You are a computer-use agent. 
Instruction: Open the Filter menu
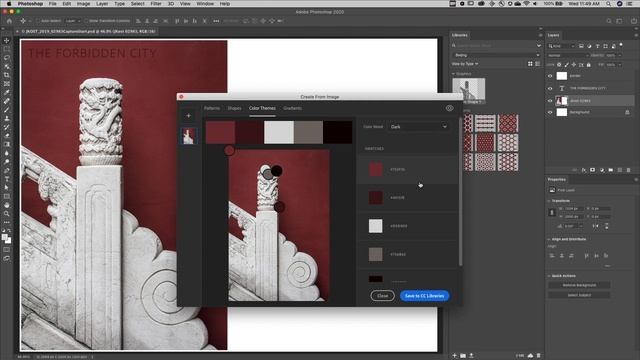tap(156, 4)
